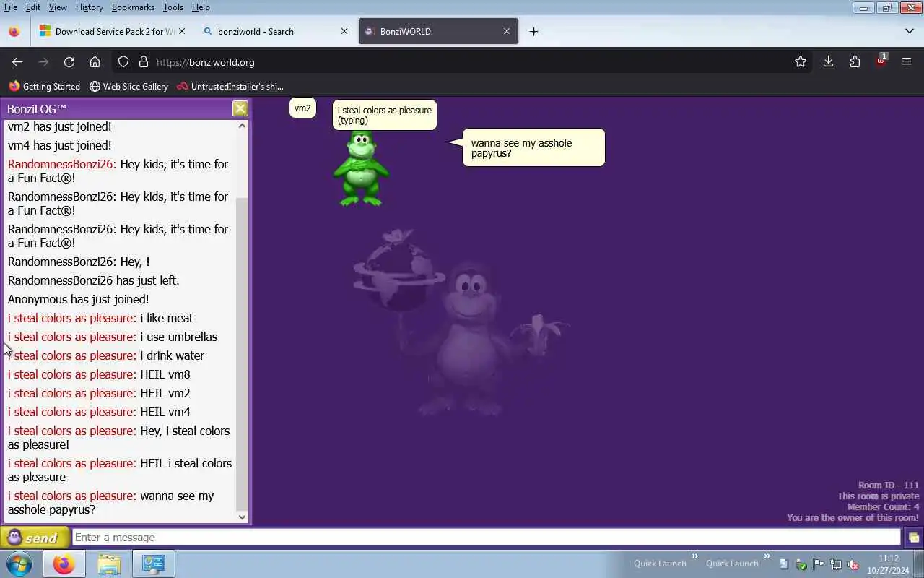Open a new tab with plus button
Image resolution: width=924 pixels, height=578 pixels.
pyautogui.click(x=533, y=31)
